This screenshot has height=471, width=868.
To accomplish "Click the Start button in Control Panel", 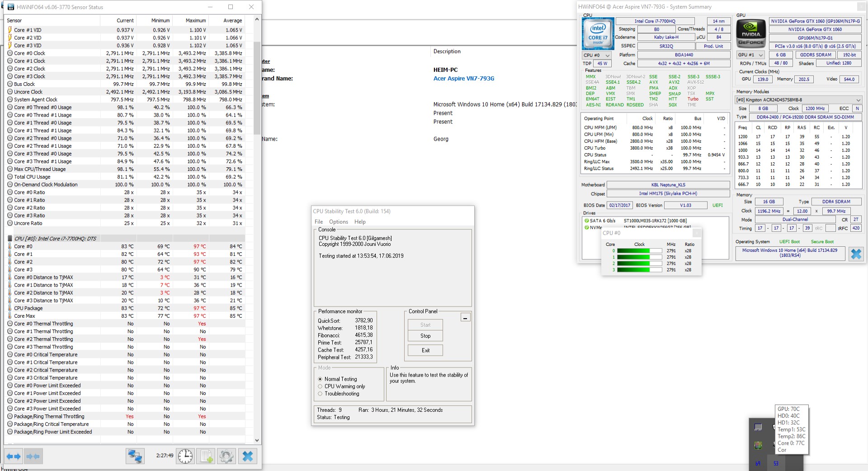I will coord(425,325).
